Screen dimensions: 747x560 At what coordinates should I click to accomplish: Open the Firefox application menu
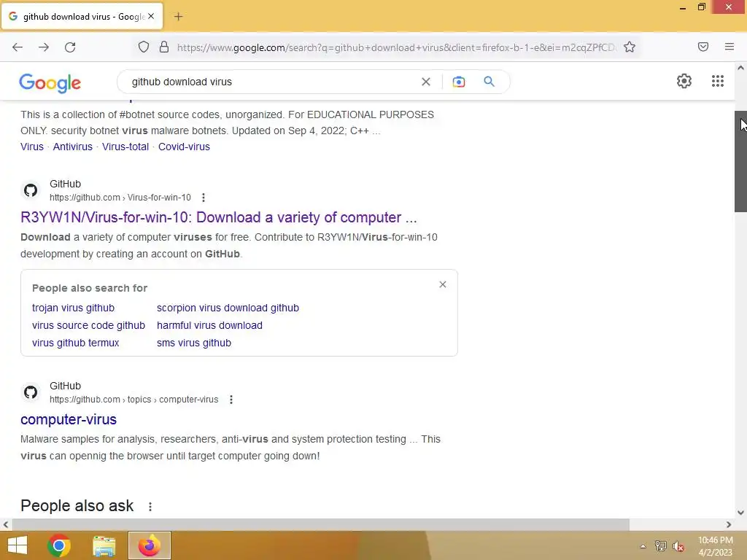(729, 47)
